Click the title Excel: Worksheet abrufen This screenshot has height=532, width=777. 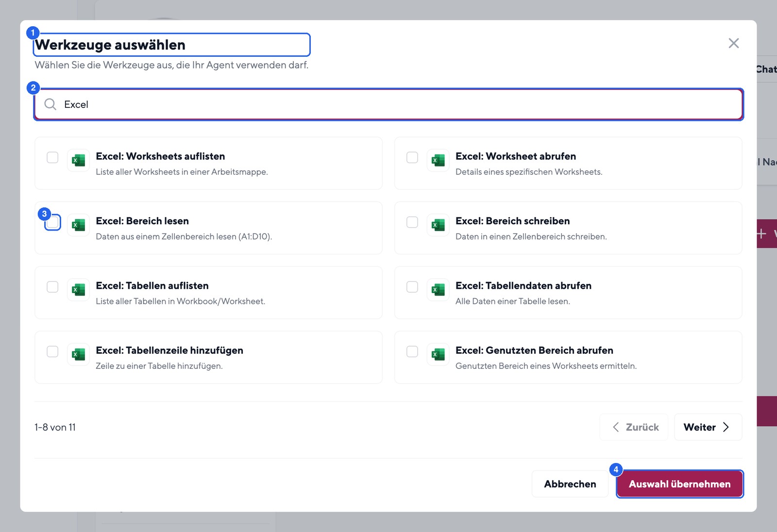pos(516,156)
